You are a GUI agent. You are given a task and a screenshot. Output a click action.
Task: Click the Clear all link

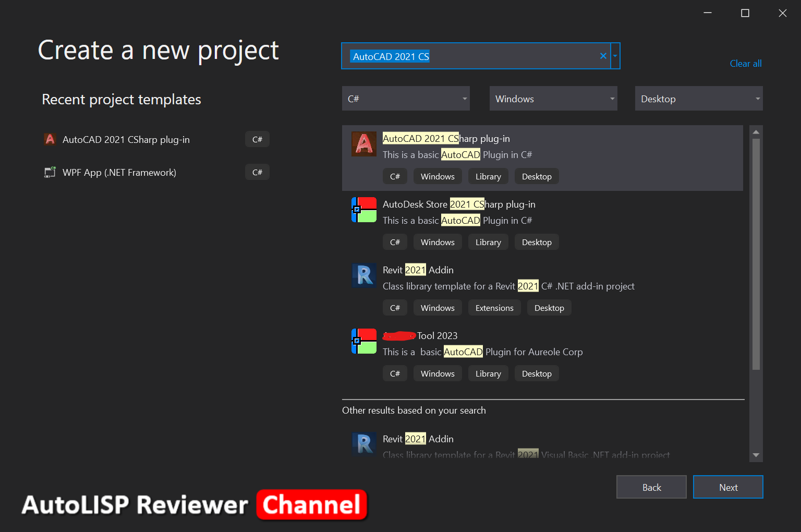pyautogui.click(x=746, y=64)
